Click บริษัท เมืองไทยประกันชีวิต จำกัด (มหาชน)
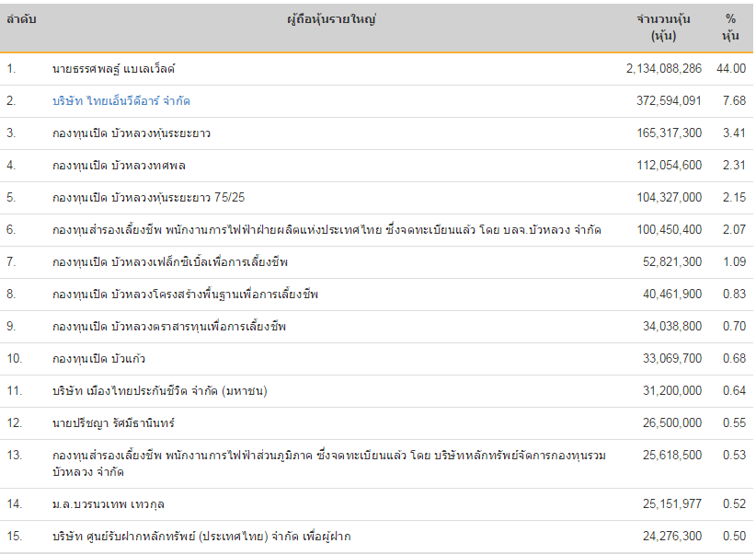The image size is (756, 555). click(160, 390)
